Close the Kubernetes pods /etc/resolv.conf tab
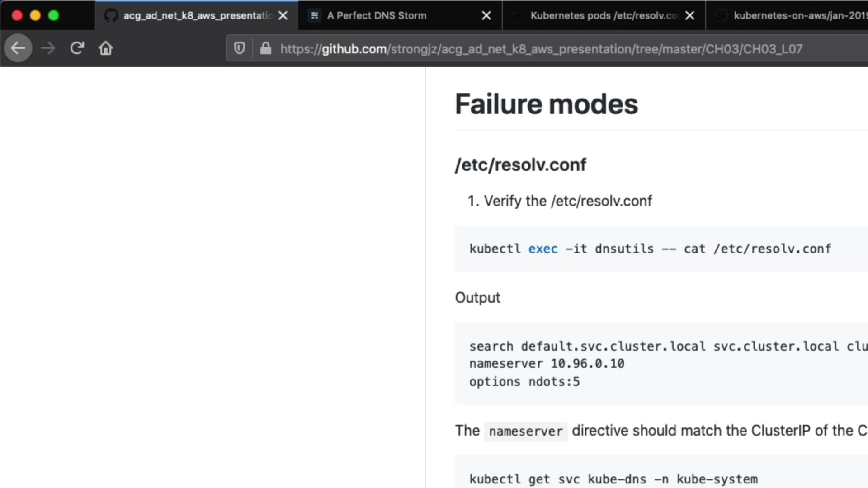Screen dimensions: 868x488 (690, 16)
